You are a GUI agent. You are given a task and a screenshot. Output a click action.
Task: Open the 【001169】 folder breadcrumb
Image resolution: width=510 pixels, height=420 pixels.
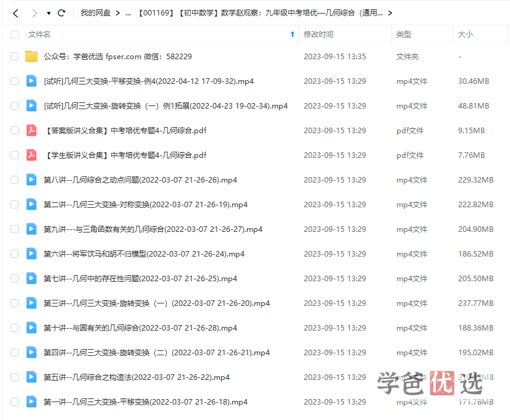pyautogui.click(x=261, y=13)
